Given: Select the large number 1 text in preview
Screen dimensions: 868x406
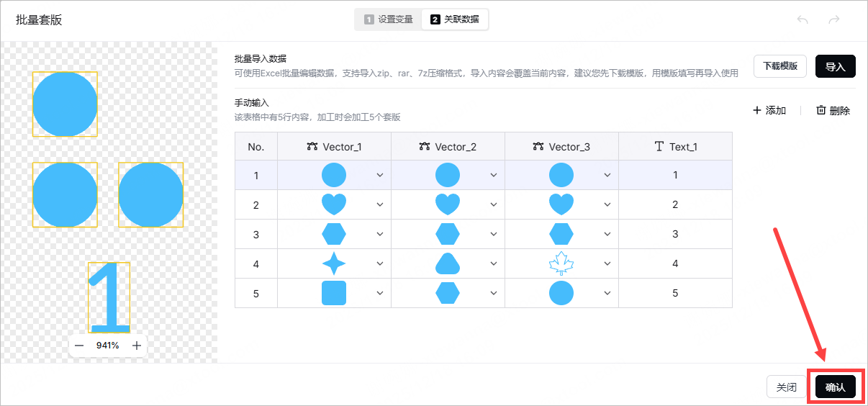Looking at the screenshot, I should coord(109,297).
